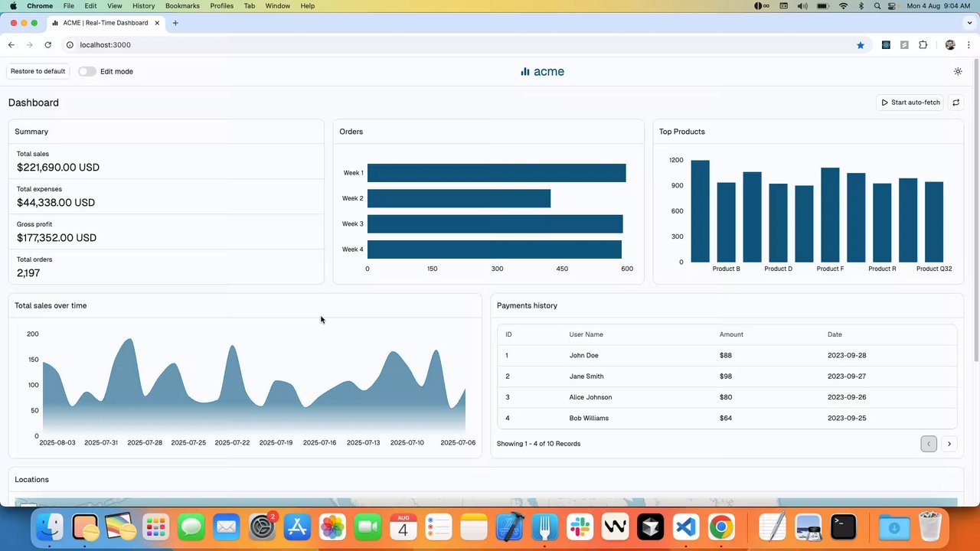Click the 2023-09-25 date cell
The image size is (980, 551).
click(x=847, y=418)
